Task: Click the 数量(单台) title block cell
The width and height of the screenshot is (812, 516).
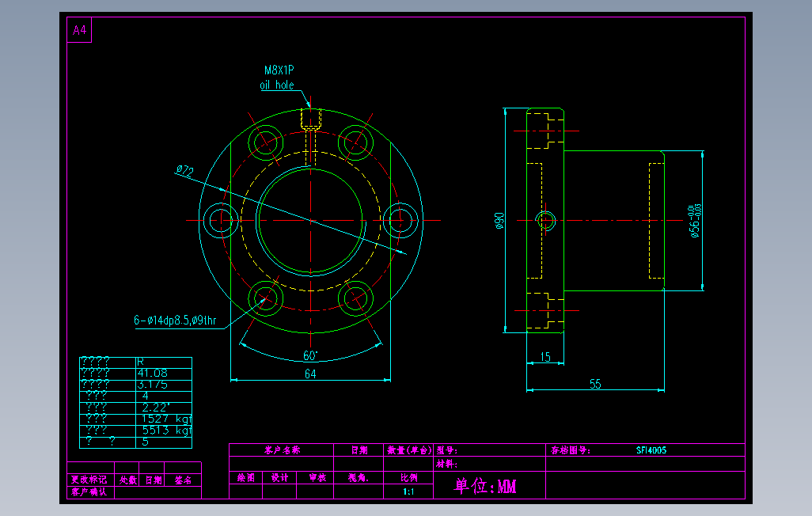Action: tap(409, 450)
